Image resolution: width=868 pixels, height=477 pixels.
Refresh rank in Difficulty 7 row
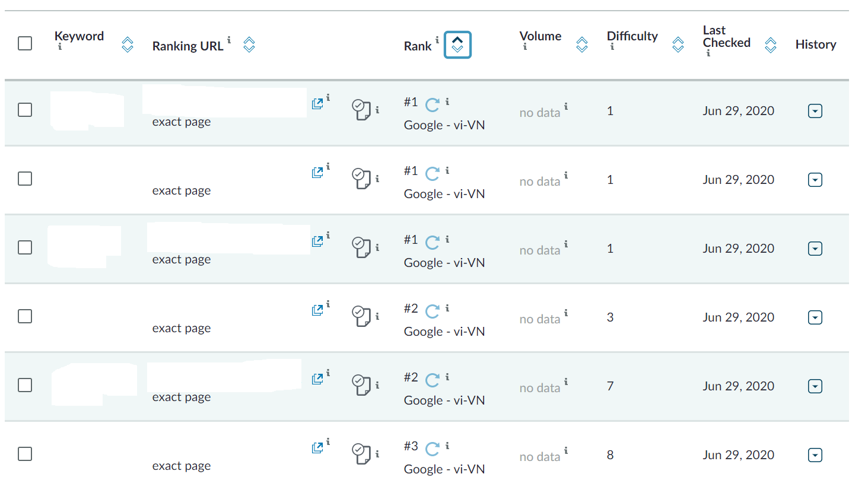click(x=433, y=379)
